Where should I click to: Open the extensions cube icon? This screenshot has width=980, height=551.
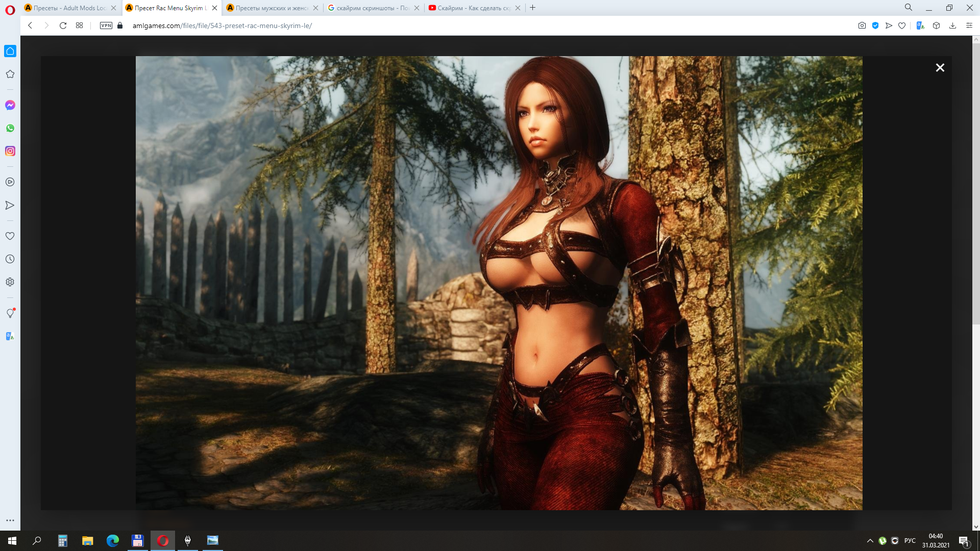pos(936,26)
